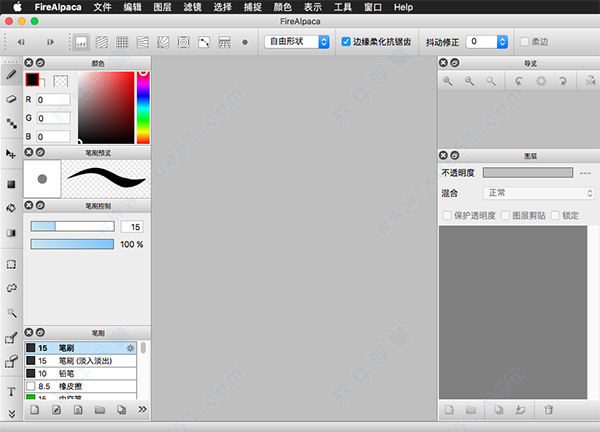Toggle 图层剪贴 checkbox

point(505,215)
